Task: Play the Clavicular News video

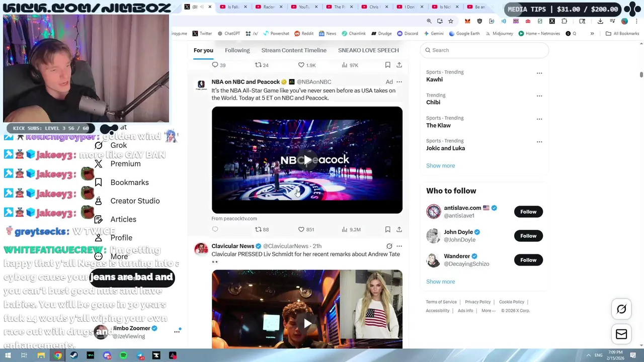Action: point(307,323)
